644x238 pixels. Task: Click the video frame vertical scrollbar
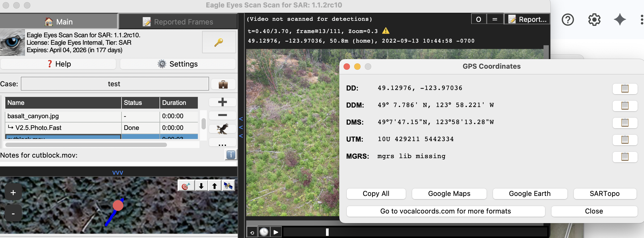pos(546,52)
